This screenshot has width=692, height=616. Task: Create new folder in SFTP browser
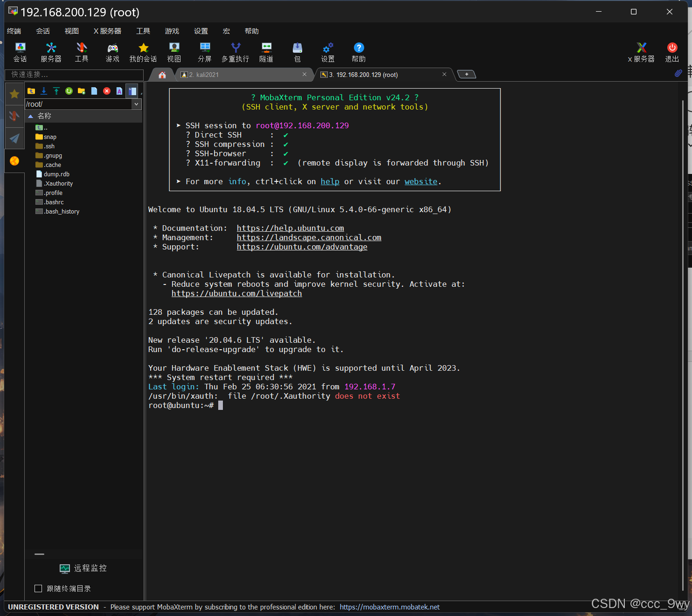click(x=82, y=91)
